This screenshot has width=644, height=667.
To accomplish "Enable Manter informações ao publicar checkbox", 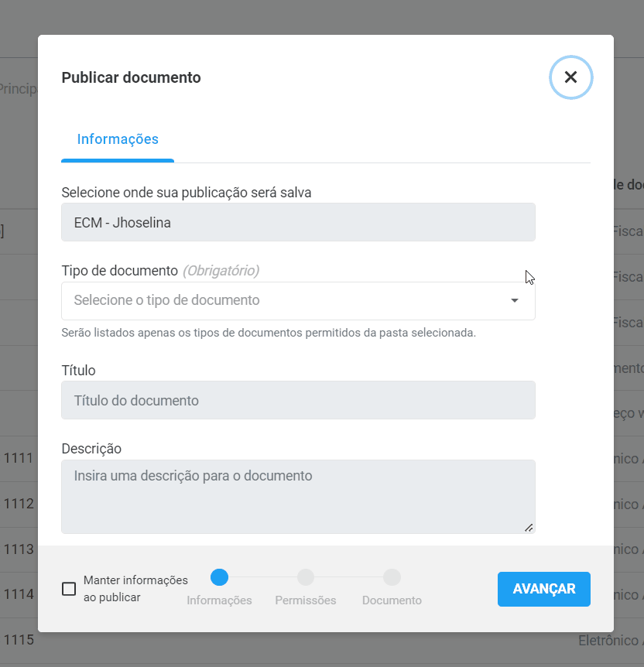I will pos(69,589).
